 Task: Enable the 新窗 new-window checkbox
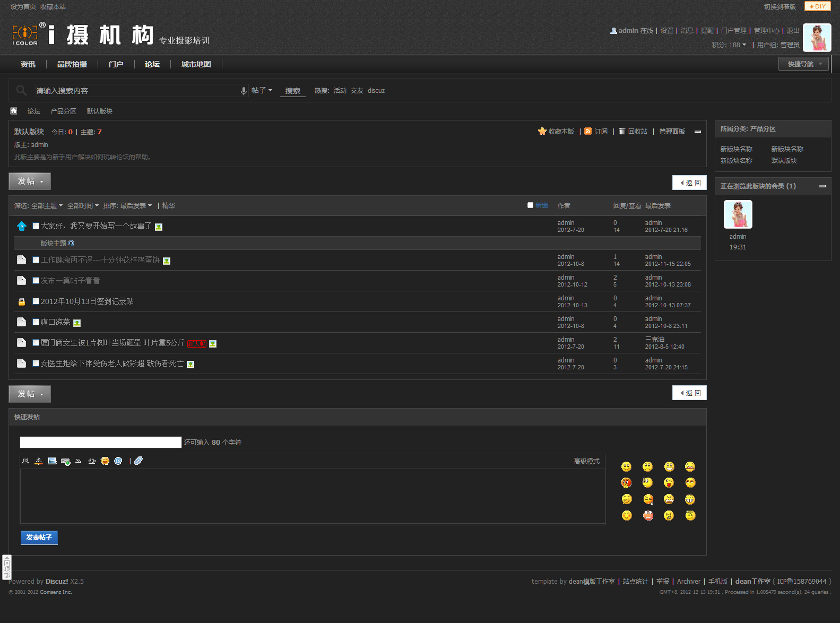click(530, 205)
